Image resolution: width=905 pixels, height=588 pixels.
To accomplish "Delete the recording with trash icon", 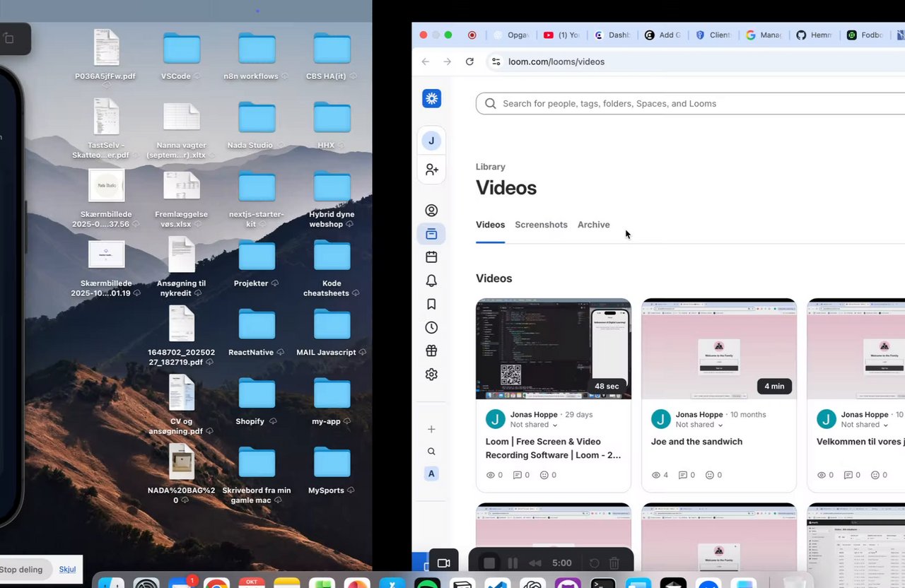I will (614, 563).
